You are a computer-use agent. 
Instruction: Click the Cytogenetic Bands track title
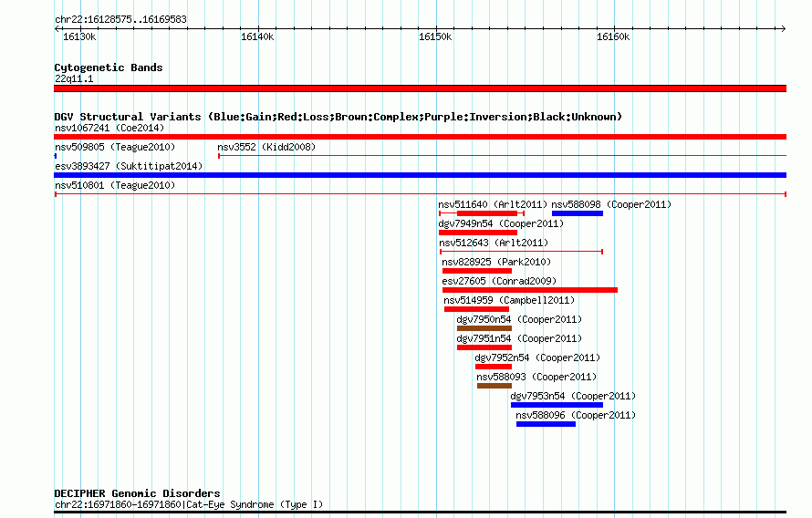[109, 67]
